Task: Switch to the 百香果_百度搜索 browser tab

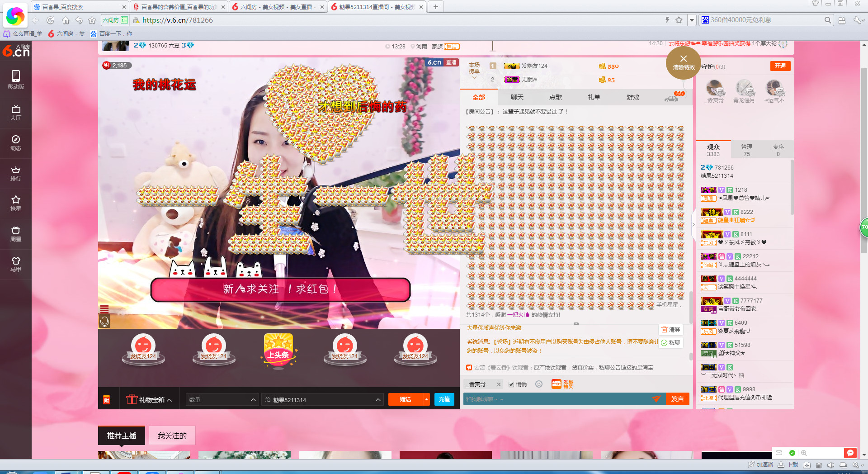Action: coord(80,7)
